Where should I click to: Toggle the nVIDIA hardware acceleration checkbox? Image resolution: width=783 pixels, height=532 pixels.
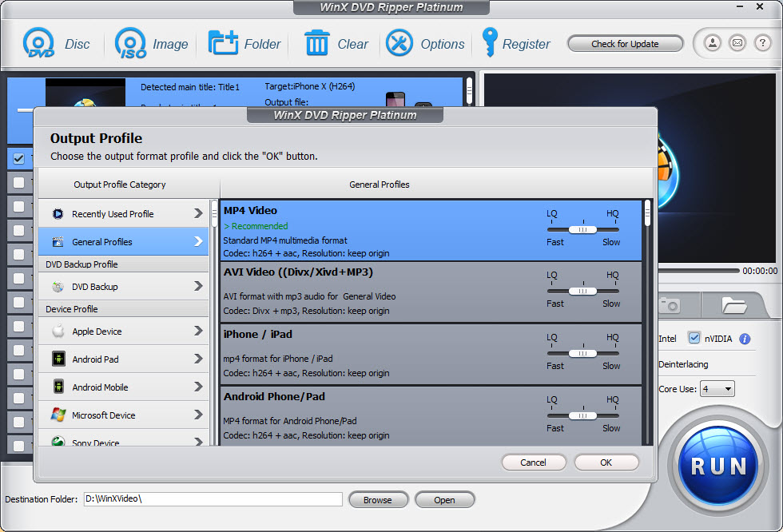[694, 339]
